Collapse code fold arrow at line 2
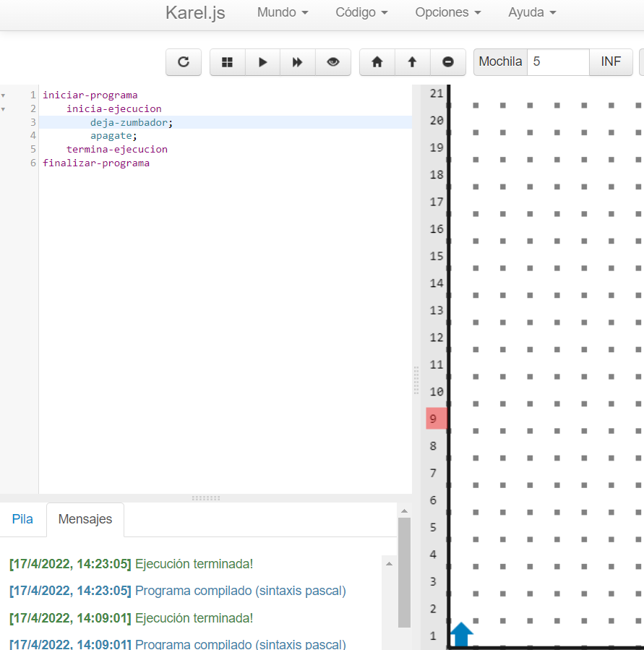 [3, 109]
